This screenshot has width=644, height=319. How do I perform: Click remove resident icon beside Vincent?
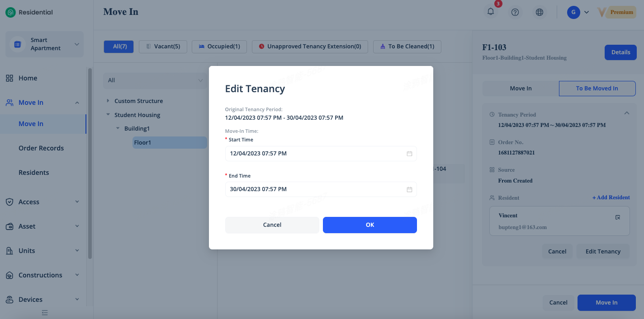coord(618,217)
